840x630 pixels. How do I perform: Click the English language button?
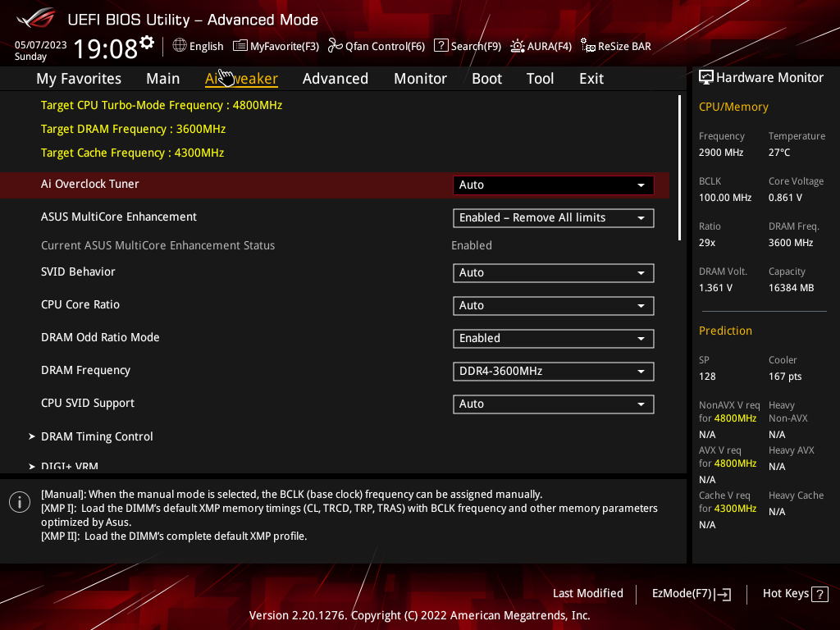199,46
